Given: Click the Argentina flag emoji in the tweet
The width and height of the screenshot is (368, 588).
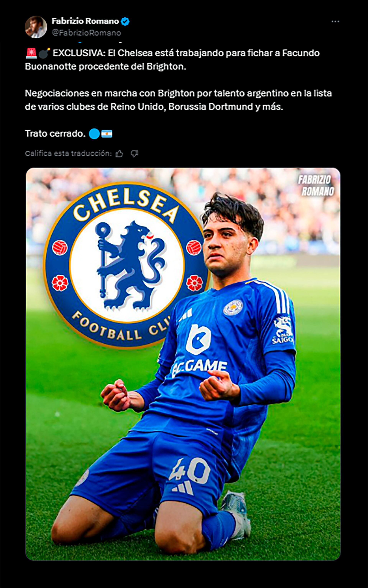Looking at the screenshot, I should pos(107,134).
